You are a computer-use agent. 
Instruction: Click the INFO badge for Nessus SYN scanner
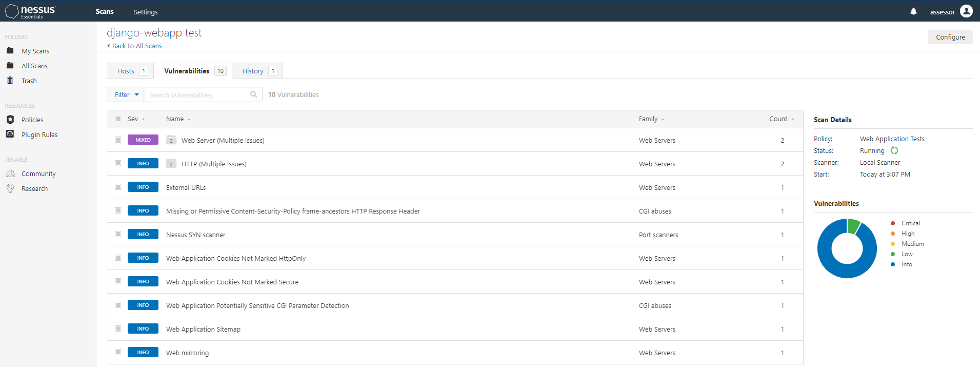143,234
